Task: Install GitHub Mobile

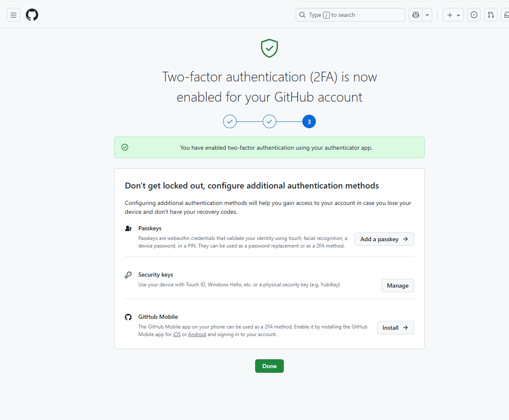Action: point(395,328)
